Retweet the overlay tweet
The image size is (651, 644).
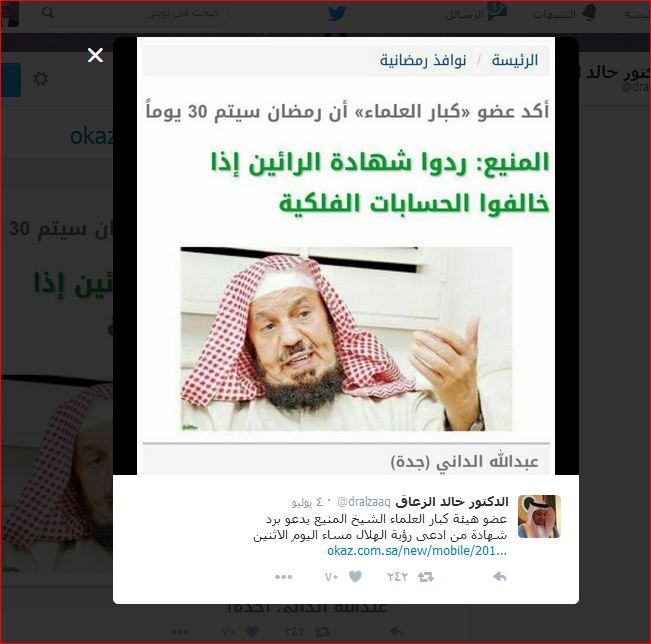[426, 577]
